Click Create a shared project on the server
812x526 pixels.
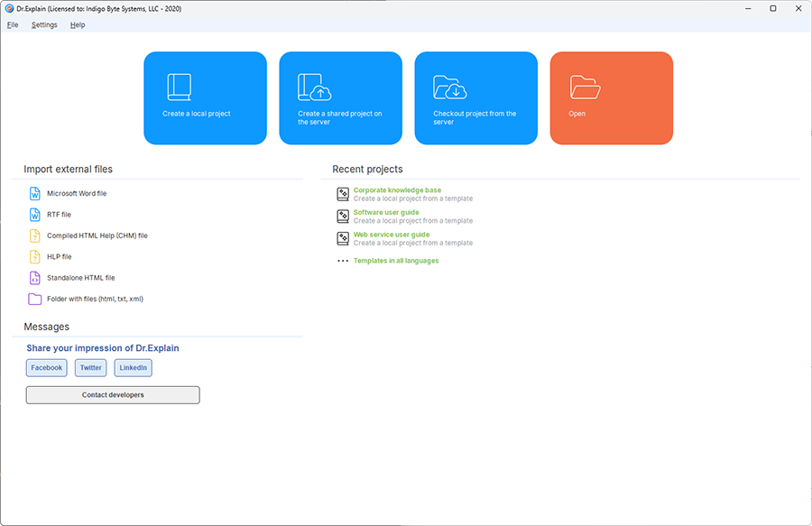(x=340, y=117)
